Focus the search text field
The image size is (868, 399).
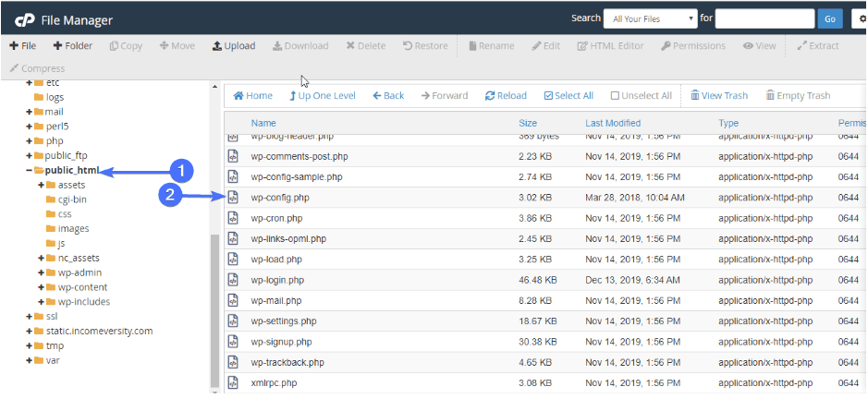pos(764,18)
